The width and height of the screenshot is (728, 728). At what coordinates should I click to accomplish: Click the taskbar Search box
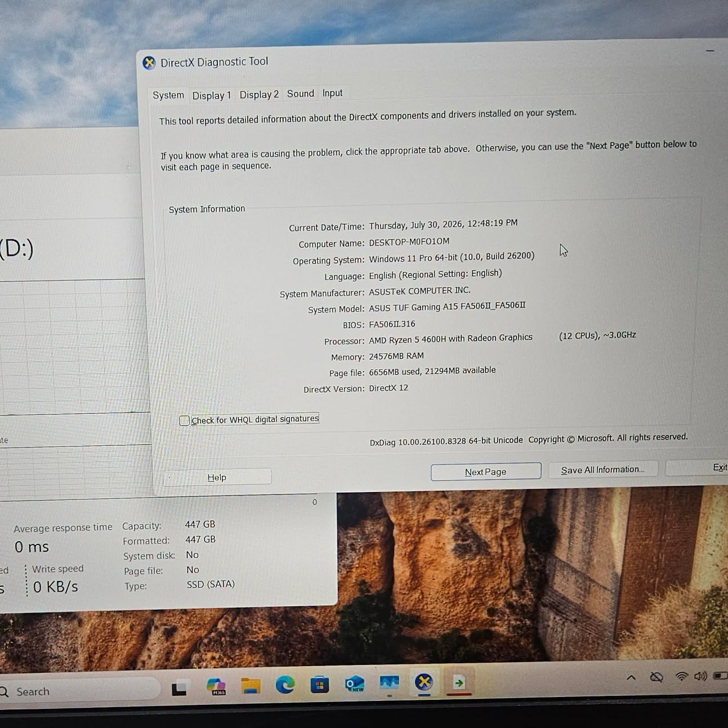(78, 691)
